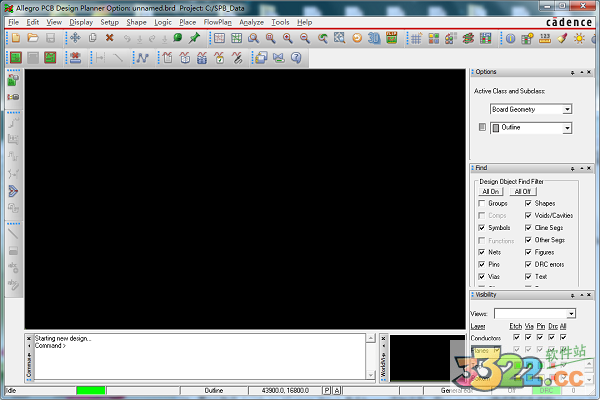Click the green pushpin Fix icon

pos(194,38)
